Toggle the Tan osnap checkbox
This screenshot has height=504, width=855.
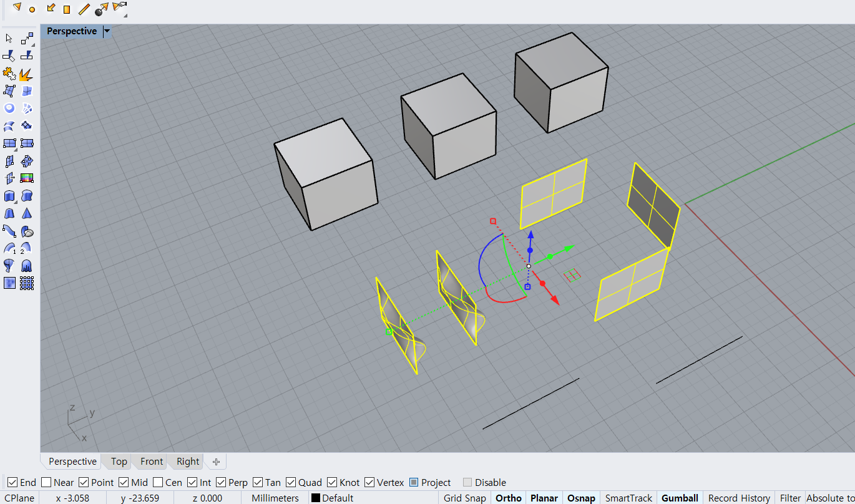coord(257,482)
